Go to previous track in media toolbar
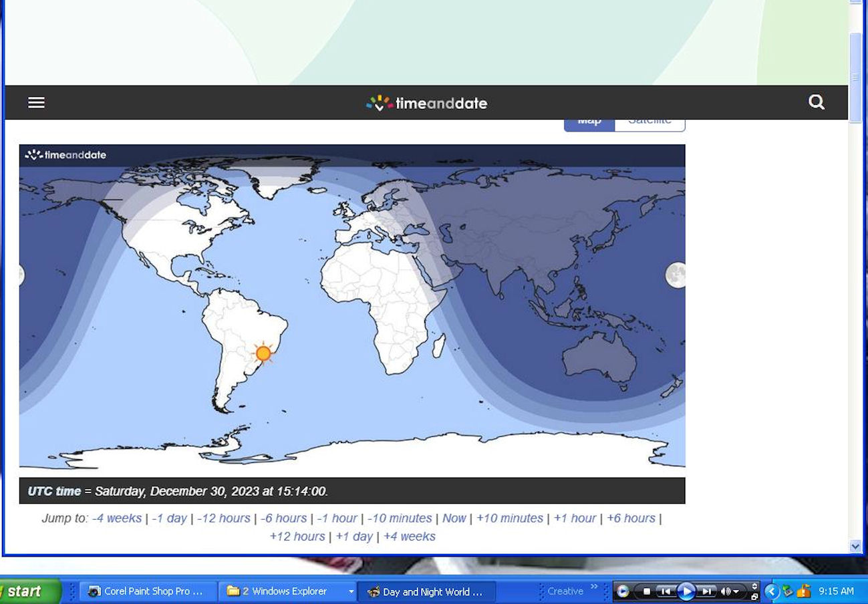The width and height of the screenshot is (868, 604). pyautogui.click(x=666, y=591)
